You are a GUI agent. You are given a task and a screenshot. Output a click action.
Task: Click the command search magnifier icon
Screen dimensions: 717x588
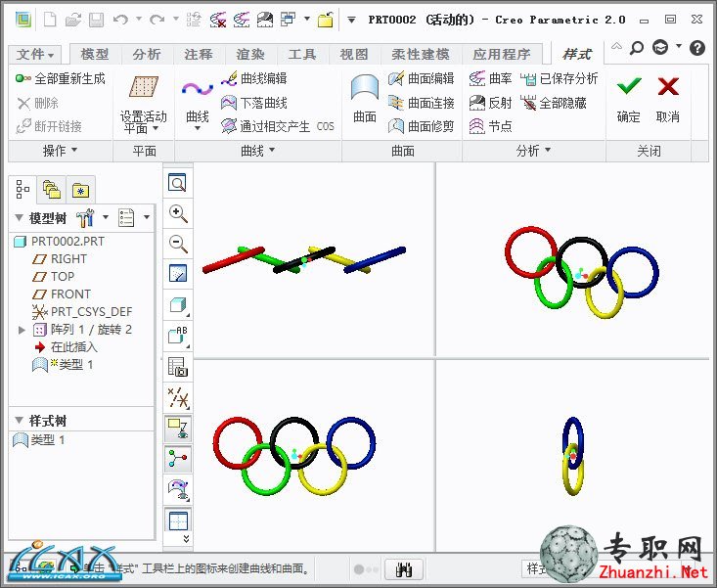click(x=636, y=47)
